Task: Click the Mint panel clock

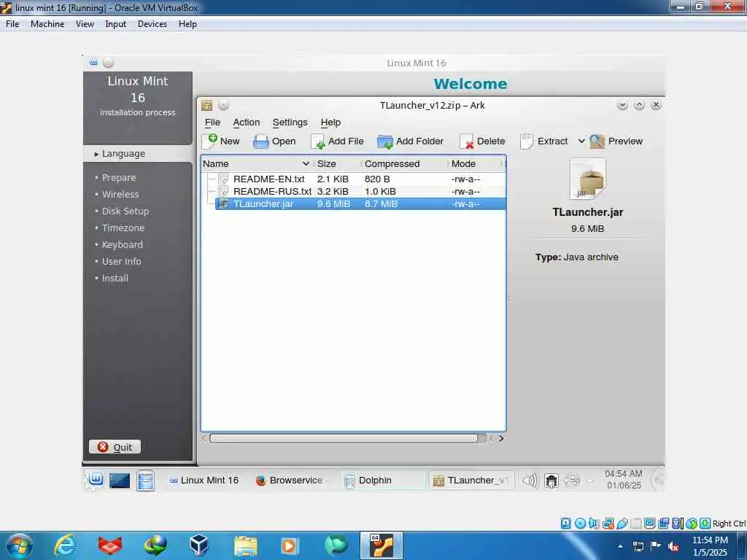Action: pyautogui.click(x=624, y=480)
